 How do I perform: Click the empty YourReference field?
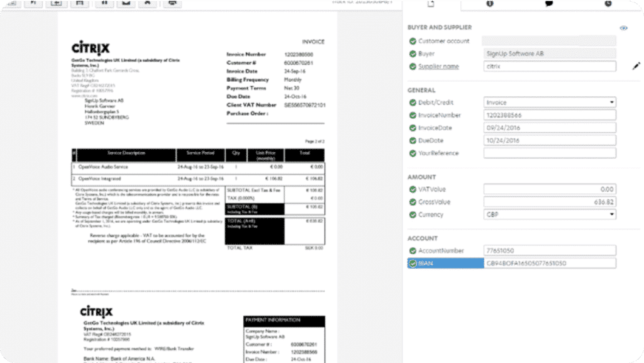coord(550,153)
